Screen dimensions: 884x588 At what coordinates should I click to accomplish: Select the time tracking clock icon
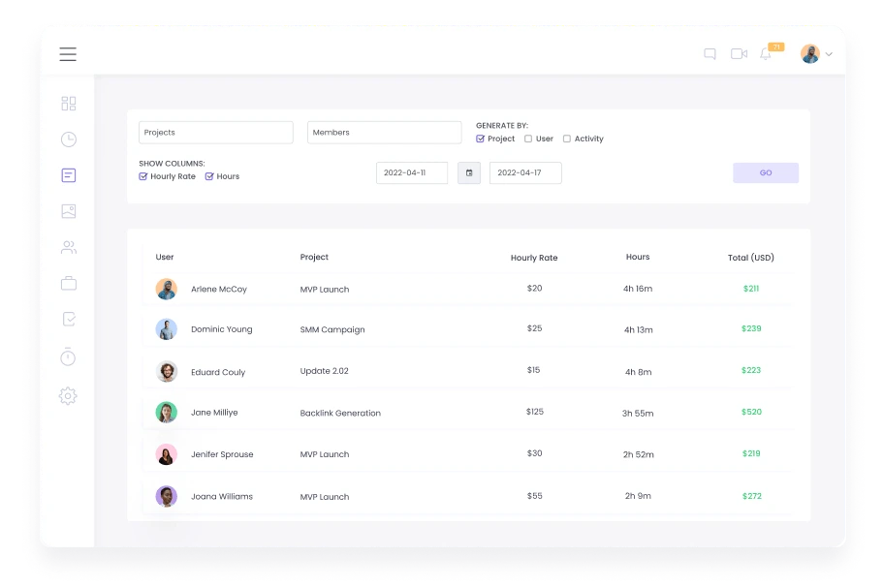click(x=68, y=139)
